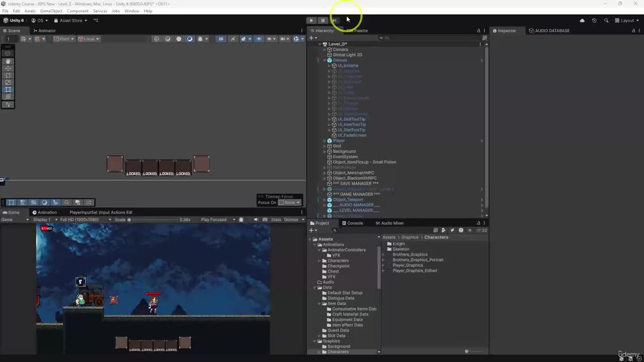Expand Brothers_Graphics asset arrow
Viewport: 644px width, 362px height.
pos(383,254)
